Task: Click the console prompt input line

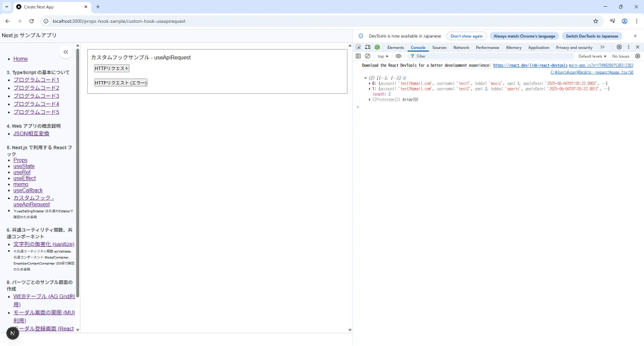Action: [x=499, y=107]
